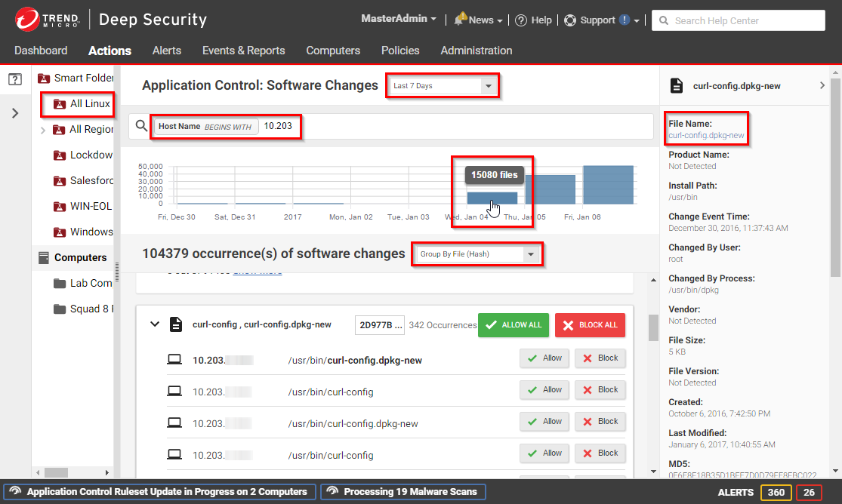The height and width of the screenshot is (504, 842).
Task: Switch to the Alerts tab
Action: pos(166,51)
